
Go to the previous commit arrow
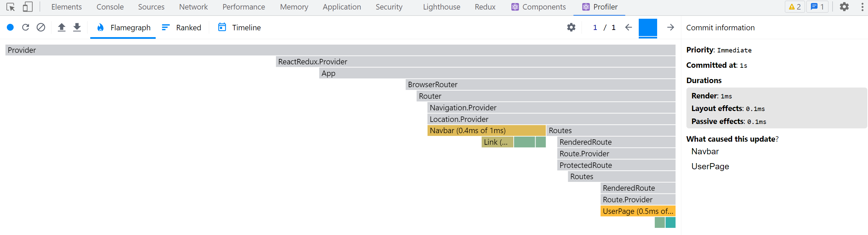coord(629,27)
